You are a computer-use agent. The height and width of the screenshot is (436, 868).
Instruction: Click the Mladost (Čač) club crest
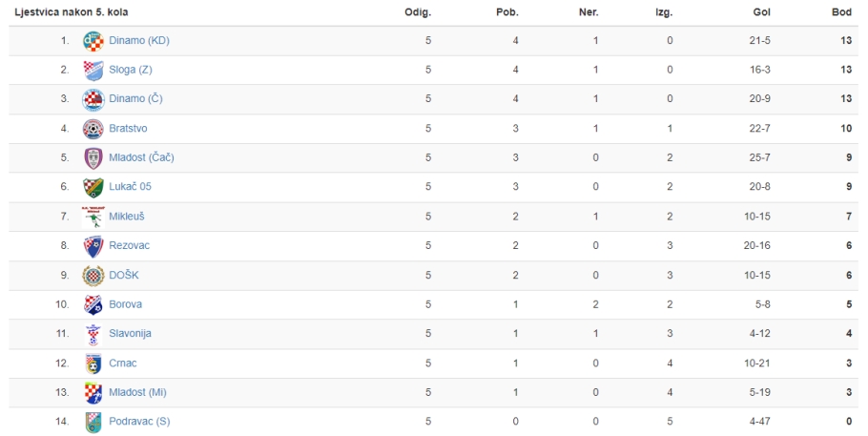coord(93,158)
